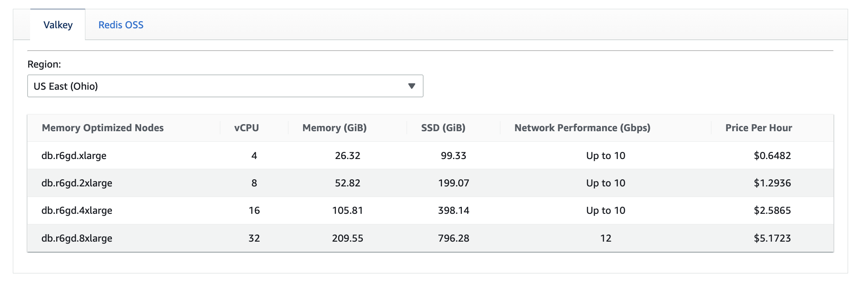Select the $5.1723 price cell
The width and height of the screenshot is (868, 288).
pyautogui.click(x=772, y=238)
